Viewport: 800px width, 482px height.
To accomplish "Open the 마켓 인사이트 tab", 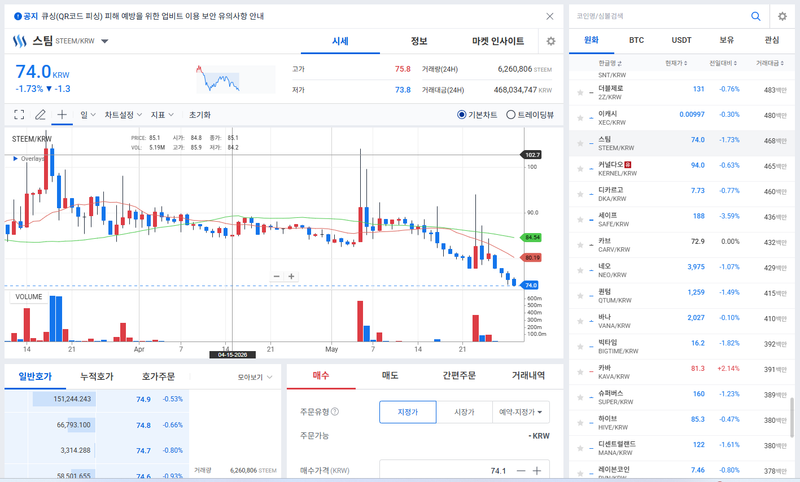I will click(x=498, y=41).
